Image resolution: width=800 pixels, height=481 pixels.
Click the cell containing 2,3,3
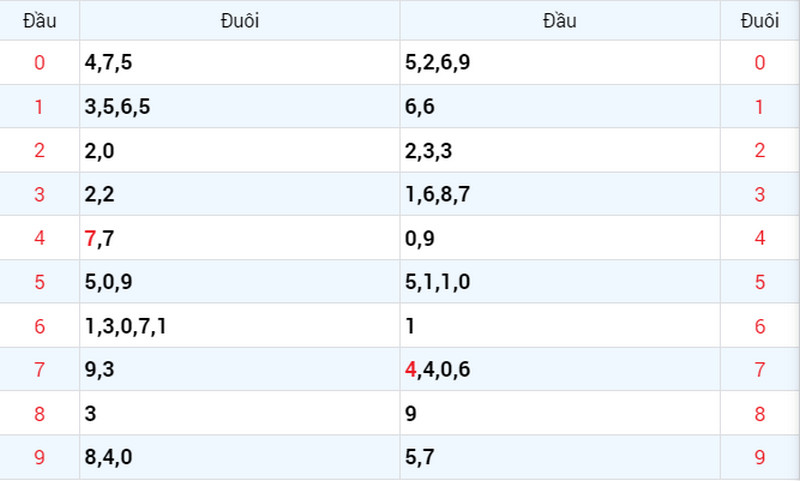click(x=560, y=150)
